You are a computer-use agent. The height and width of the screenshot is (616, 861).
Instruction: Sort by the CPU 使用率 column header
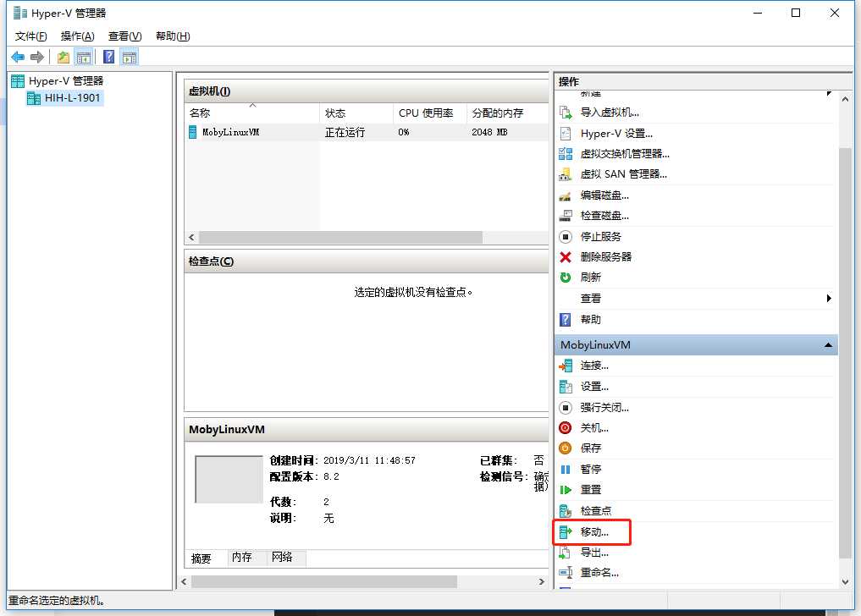(x=429, y=113)
